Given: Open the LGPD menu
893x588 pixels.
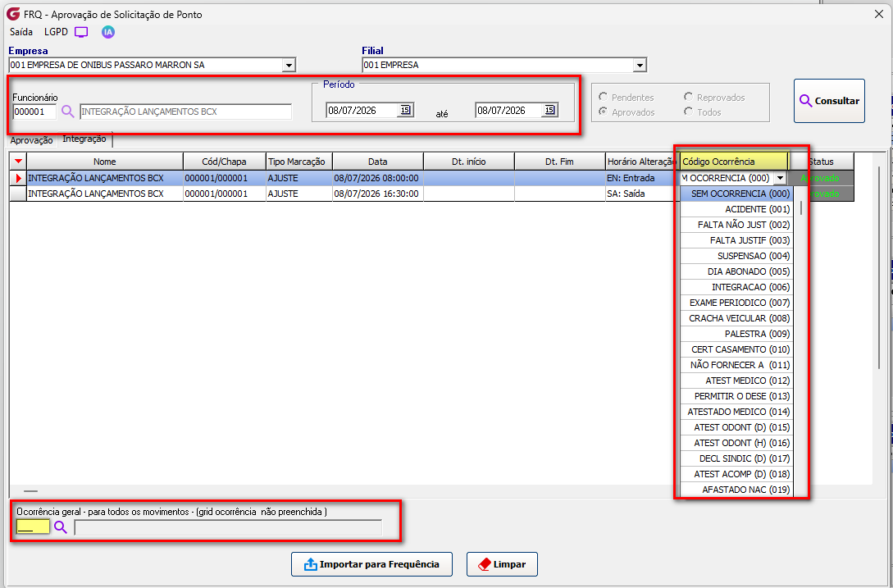Looking at the screenshot, I should tap(56, 32).
